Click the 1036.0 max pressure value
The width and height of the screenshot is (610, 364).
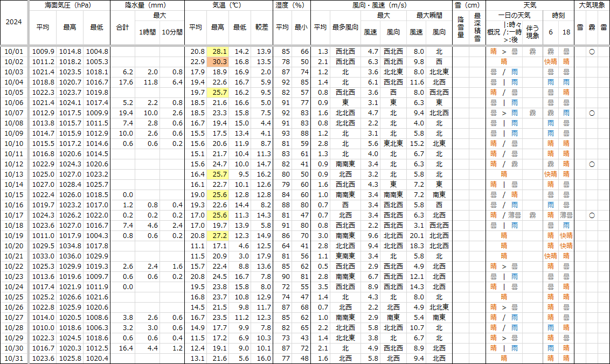click(x=70, y=256)
